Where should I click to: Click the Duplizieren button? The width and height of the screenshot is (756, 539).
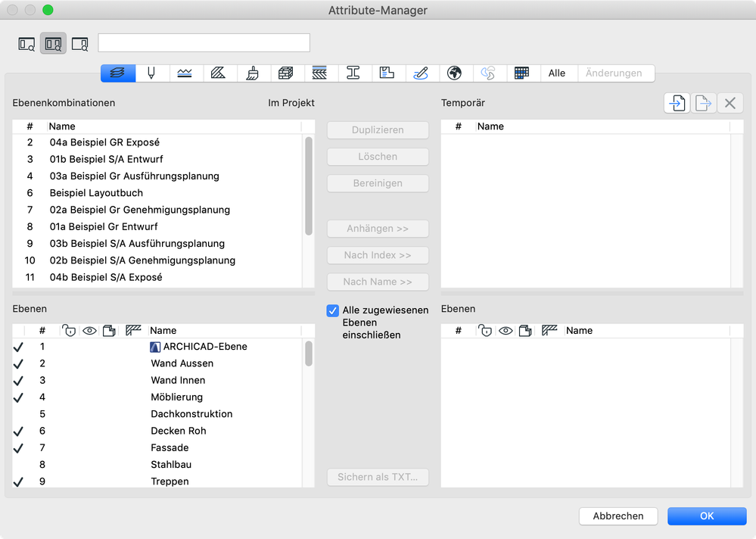(x=378, y=130)
